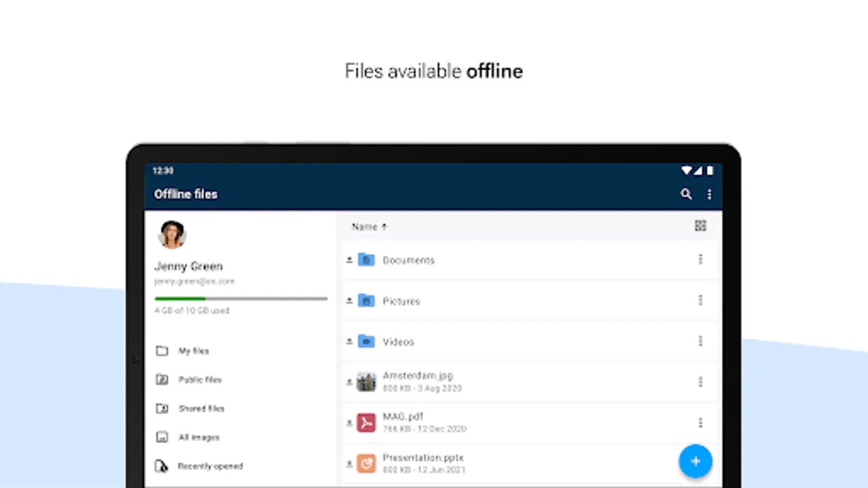868x488 pixels.
Task: Show more options for Amsterdam.jpg
Action: [x=700, y=382]
